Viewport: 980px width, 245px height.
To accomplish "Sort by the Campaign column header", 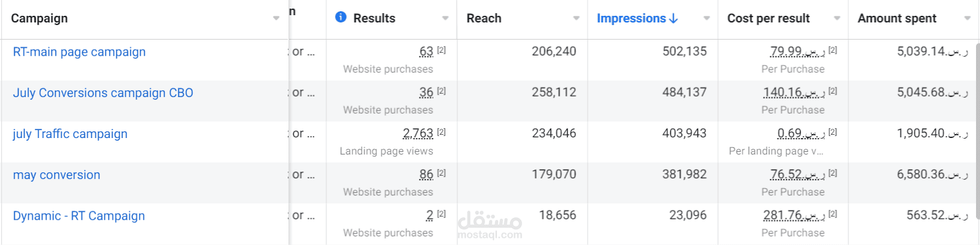I will click(40, 18).
